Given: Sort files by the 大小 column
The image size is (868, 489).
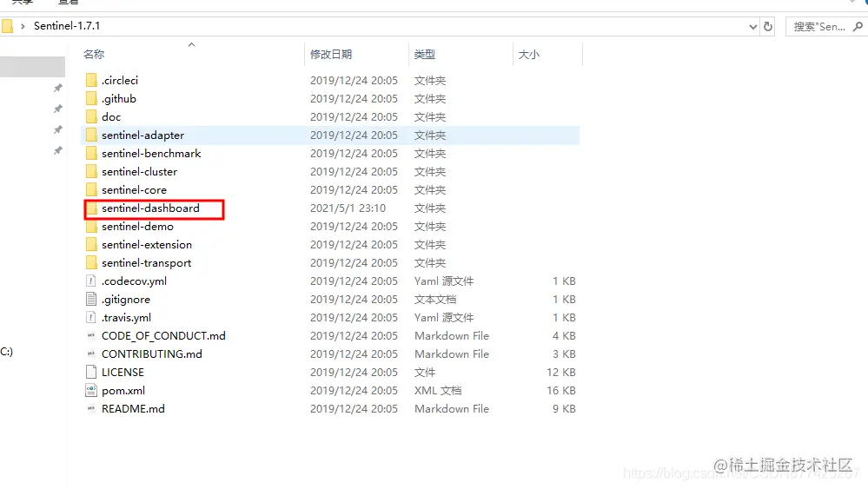Looking at the screenshot, I should 528,54.
